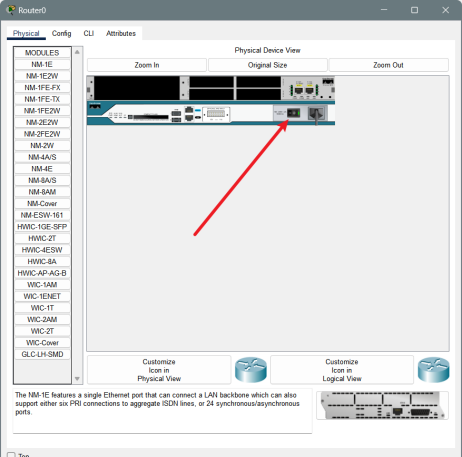Select the NM-1FE2W module
Viewport: 462px width, 457px height.
42,111
